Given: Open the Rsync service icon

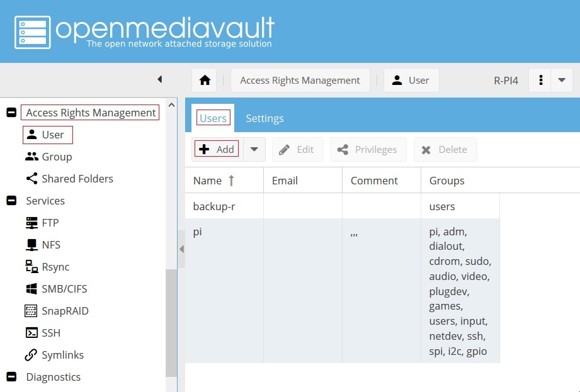Looking at the screenshot, I should [x=31, y=267].
